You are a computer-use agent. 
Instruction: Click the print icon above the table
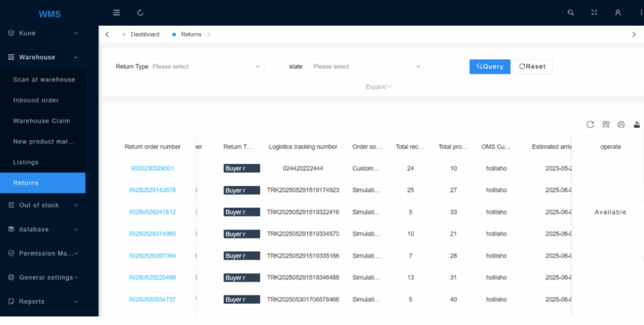(x=621, y=124)
